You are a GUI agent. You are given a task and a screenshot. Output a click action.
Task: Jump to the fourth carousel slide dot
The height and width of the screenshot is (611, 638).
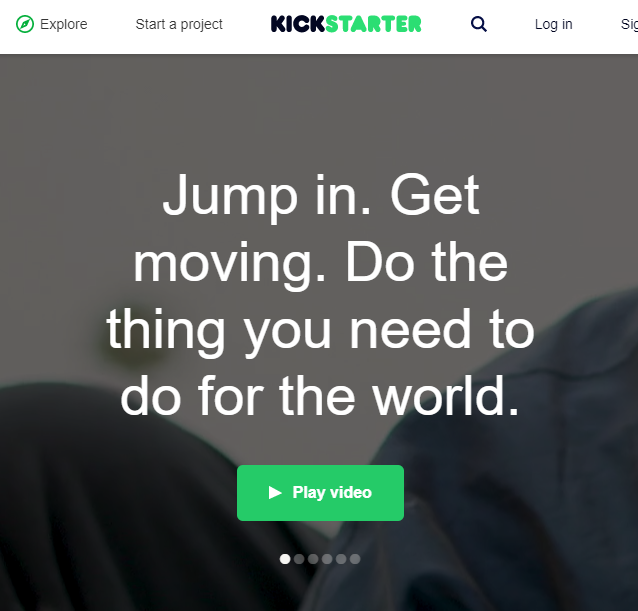[x=327, y=559]
